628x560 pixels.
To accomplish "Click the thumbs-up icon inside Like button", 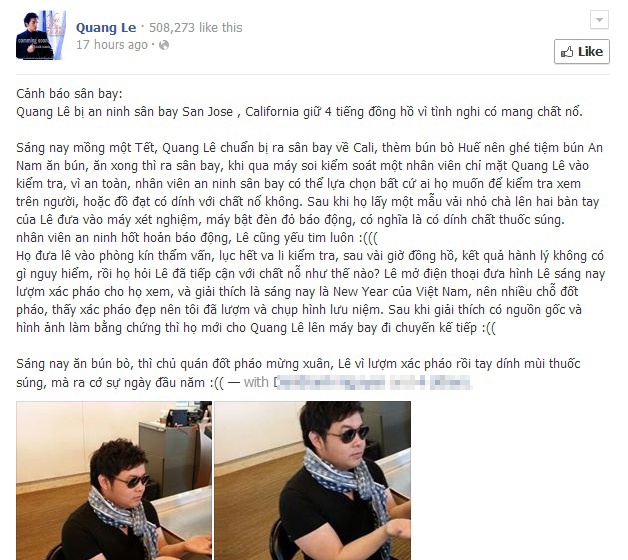I will click(x=567, y=52).
